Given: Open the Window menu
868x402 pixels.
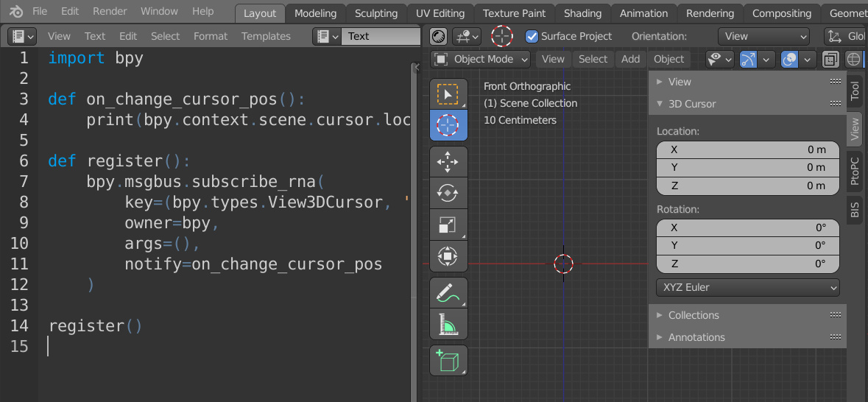Looking at the screenshot, I should pyautogui.click(x=160, y=11).
